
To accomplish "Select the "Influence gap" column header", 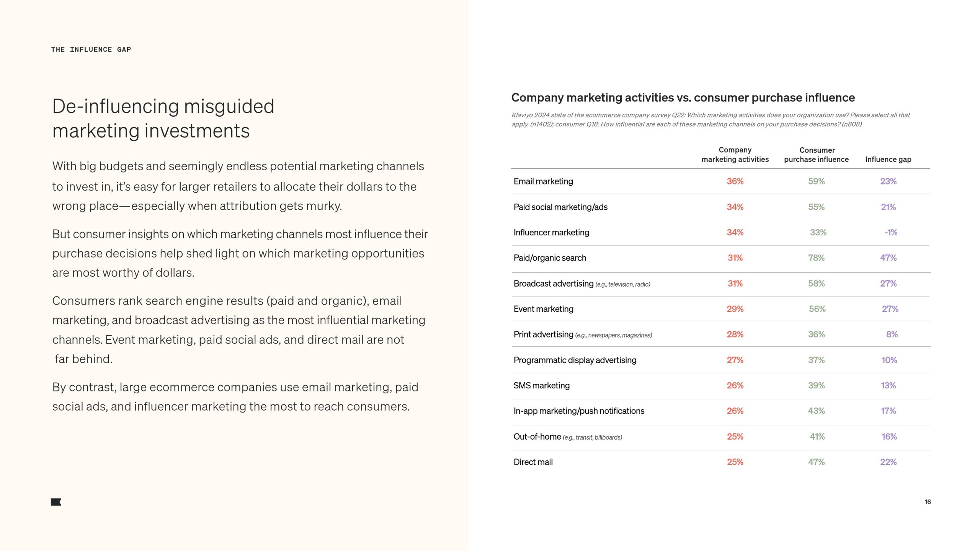I will pyautogui.click(x=888, y=159).
